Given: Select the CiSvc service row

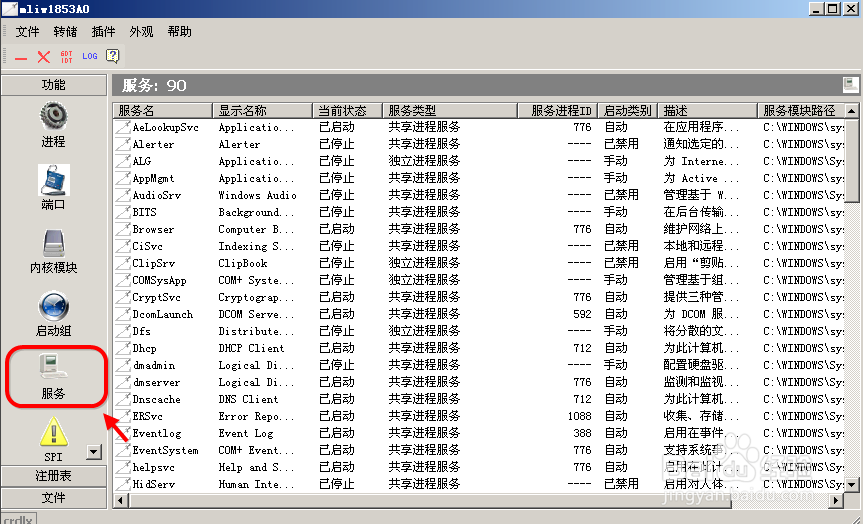Looking at the screenshot, I should (478, 246).
